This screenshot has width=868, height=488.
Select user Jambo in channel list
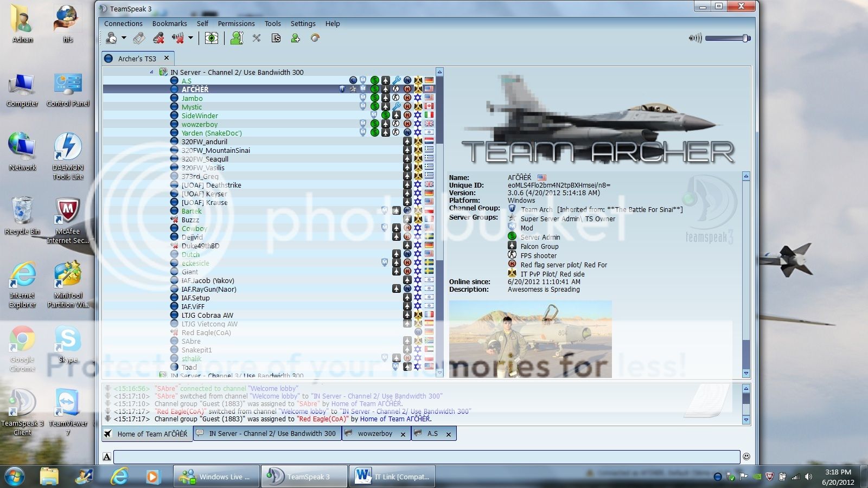tap(192, 98)
